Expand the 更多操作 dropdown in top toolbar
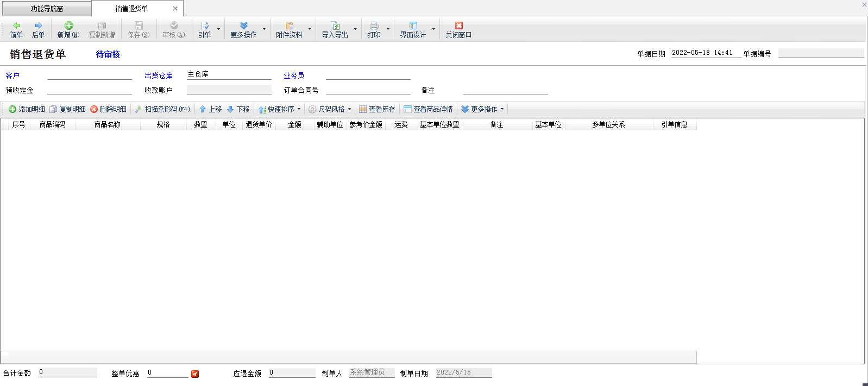 tap(265, 29)
